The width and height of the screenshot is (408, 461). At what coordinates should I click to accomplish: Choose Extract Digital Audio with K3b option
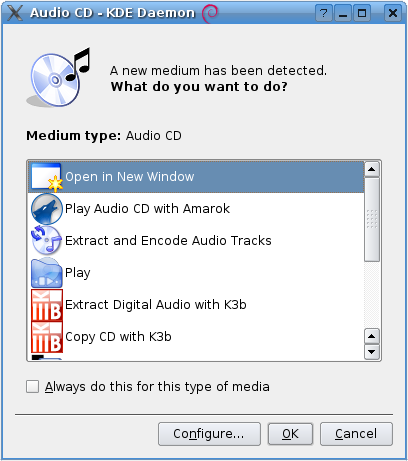click(196, 305)
